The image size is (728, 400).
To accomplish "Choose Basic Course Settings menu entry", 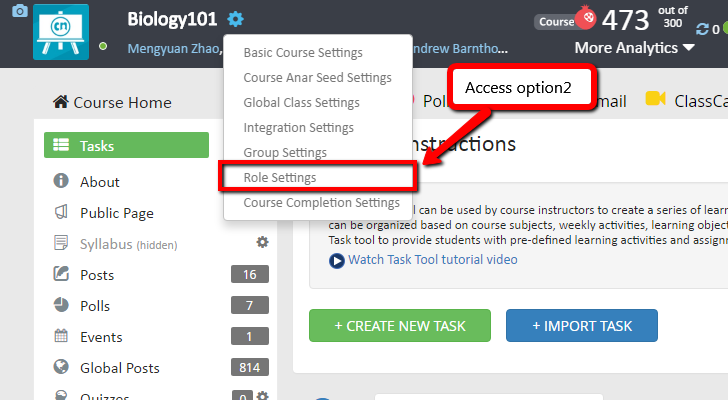I will pos(303,53).
